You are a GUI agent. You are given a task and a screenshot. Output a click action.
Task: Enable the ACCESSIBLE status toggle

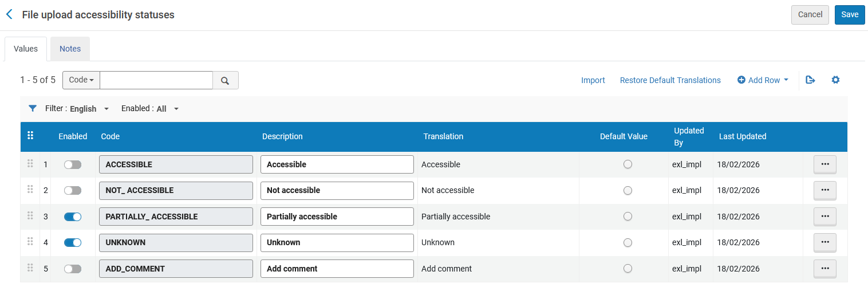pos(73,164)
